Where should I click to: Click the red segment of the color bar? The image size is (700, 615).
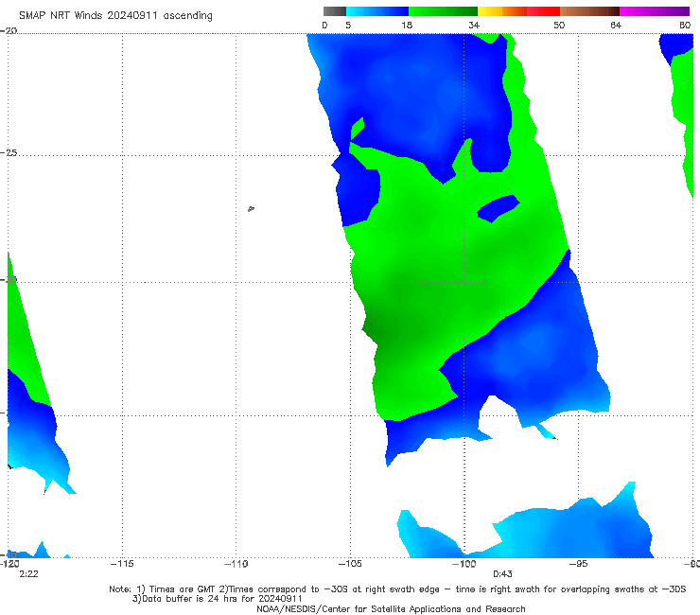click(543, 11)
